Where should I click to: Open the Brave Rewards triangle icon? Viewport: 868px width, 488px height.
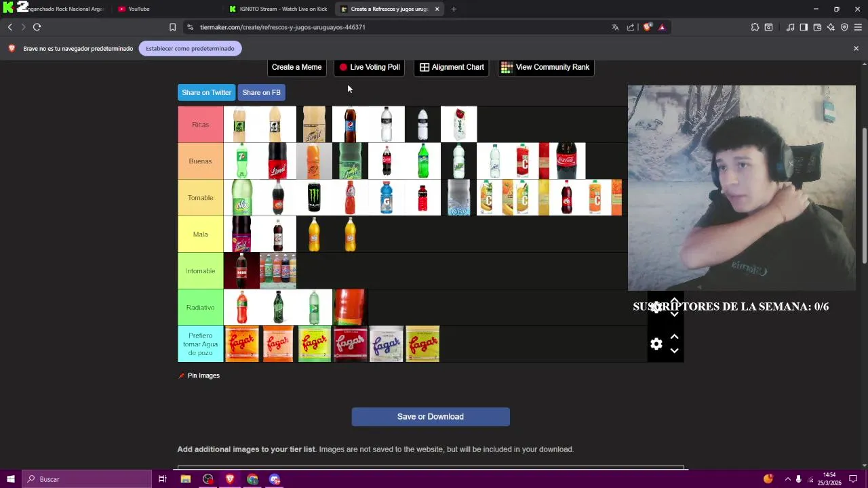662,27
